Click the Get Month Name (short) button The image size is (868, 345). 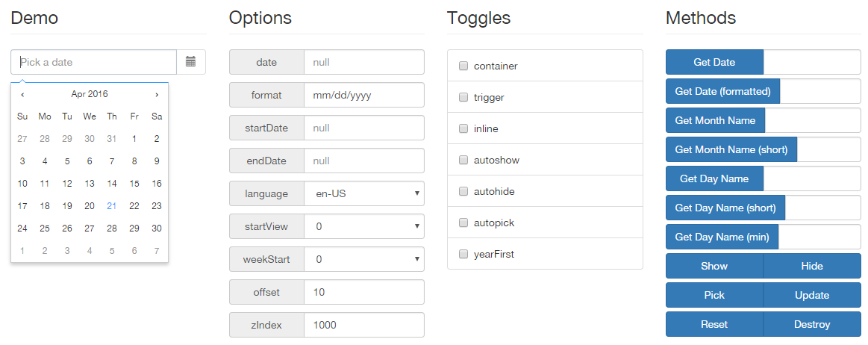pos(731,149)
